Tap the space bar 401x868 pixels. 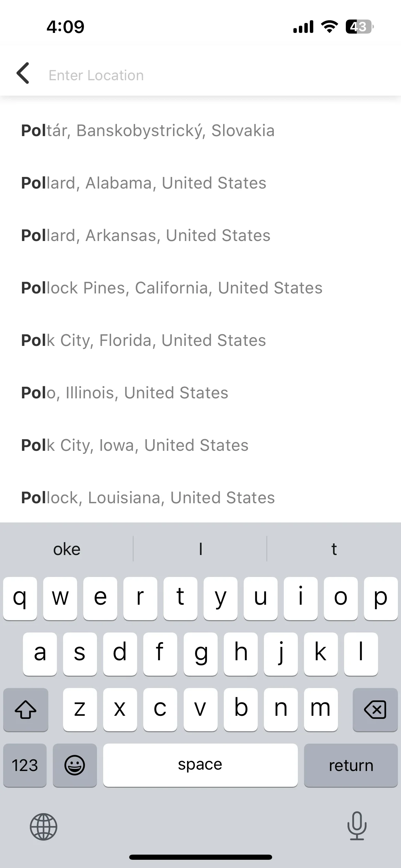coord(200,765)
